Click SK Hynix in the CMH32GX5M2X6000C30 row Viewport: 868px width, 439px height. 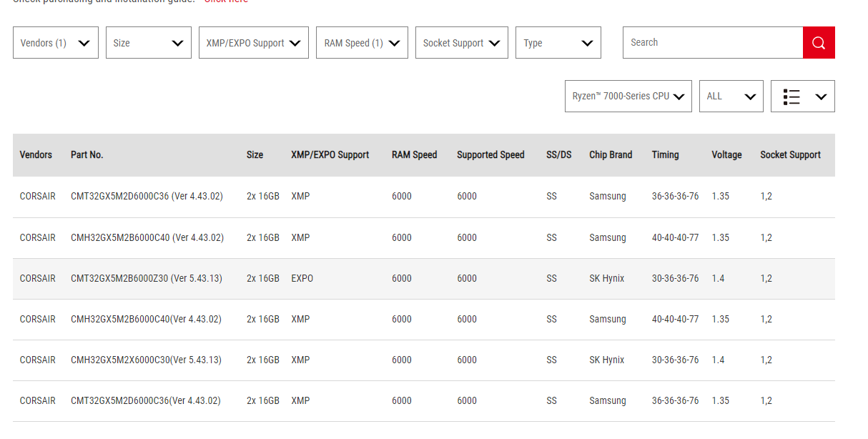pos(607,360)
